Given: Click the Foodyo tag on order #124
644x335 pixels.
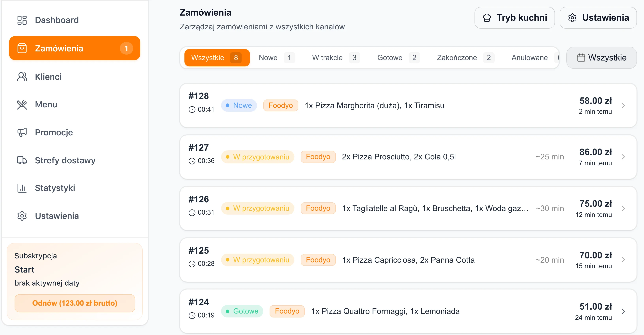Looking at the screenshot, I should tap(287, 311).
